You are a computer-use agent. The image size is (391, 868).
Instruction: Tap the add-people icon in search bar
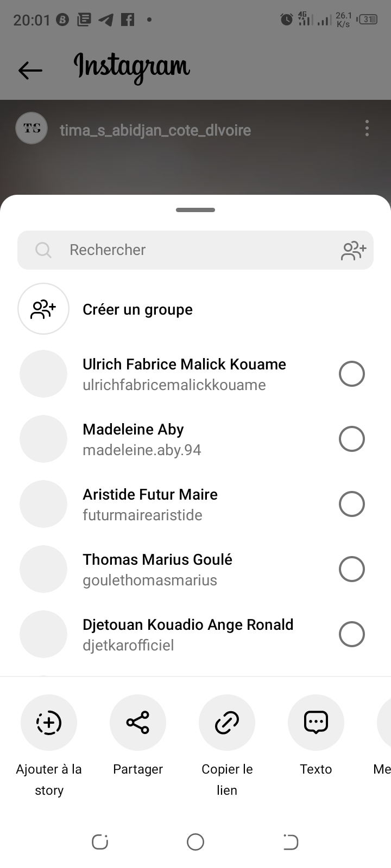[x=354, y=250]
